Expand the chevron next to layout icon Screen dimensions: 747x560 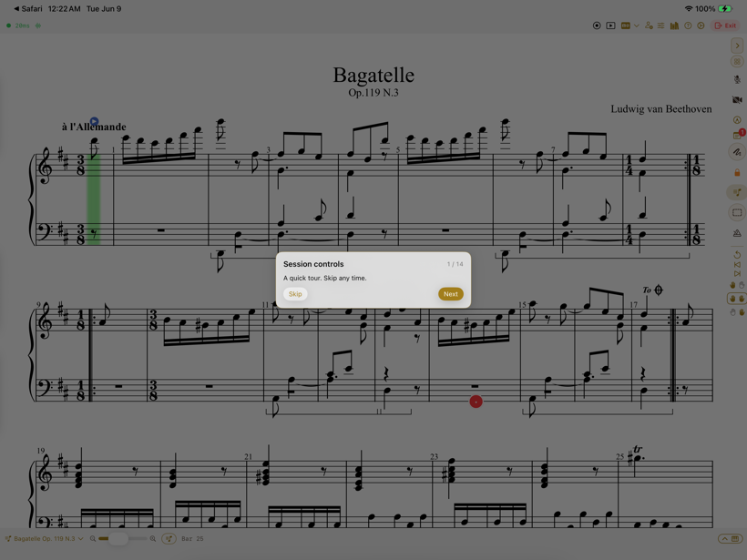(x=637, y=25)
